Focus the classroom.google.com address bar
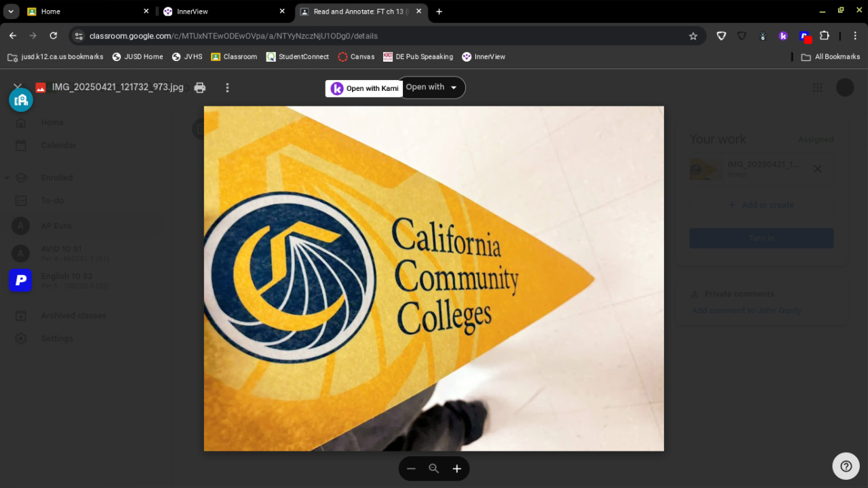 tap(387, 36)
